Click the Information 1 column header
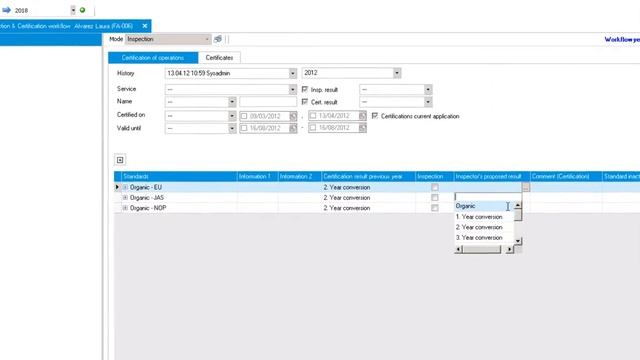Image resolution: width=640 pixels, height=360 pixels. 258,176
